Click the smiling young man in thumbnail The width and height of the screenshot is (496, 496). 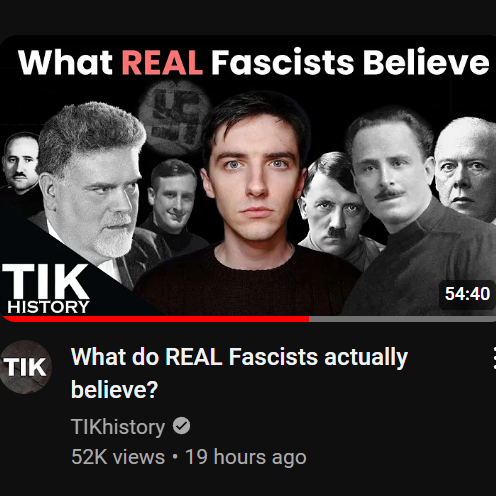tap(172, 197)
